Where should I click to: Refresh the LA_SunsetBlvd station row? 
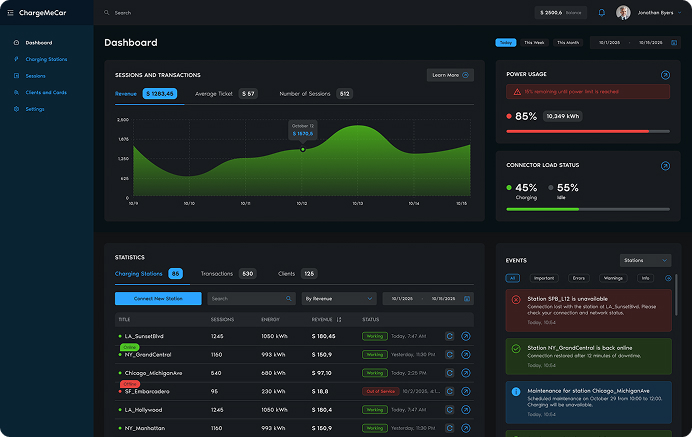click(450, 336)
